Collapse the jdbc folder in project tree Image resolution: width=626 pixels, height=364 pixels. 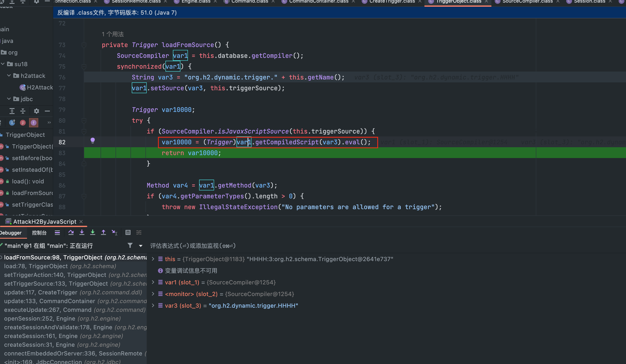[x=9, y=99]
